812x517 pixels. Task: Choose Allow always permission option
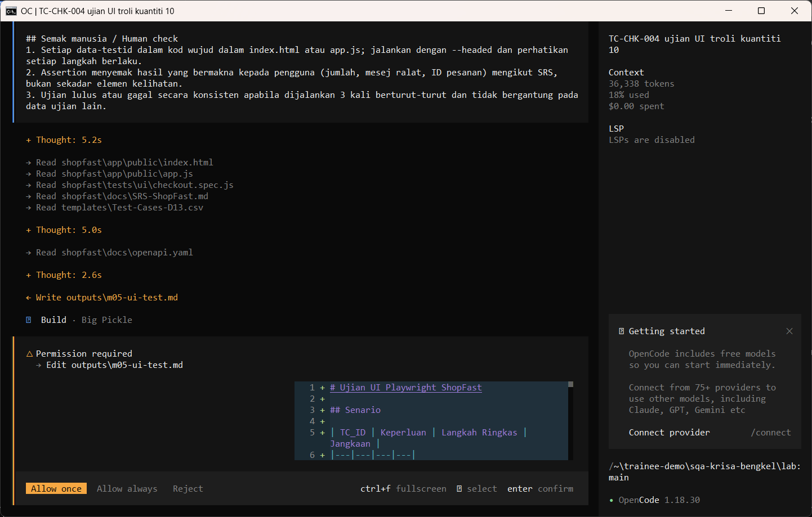pyautogui.click(x=127, y=489)
